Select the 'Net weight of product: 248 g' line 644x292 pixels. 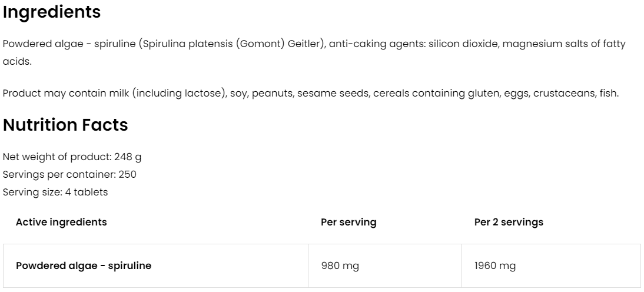point(72,157)
